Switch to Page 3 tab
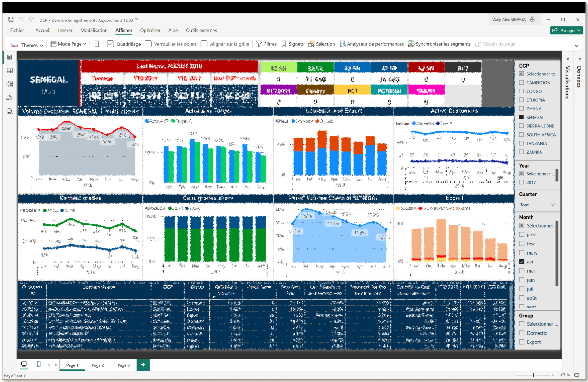588x382 pixels. 123,365
